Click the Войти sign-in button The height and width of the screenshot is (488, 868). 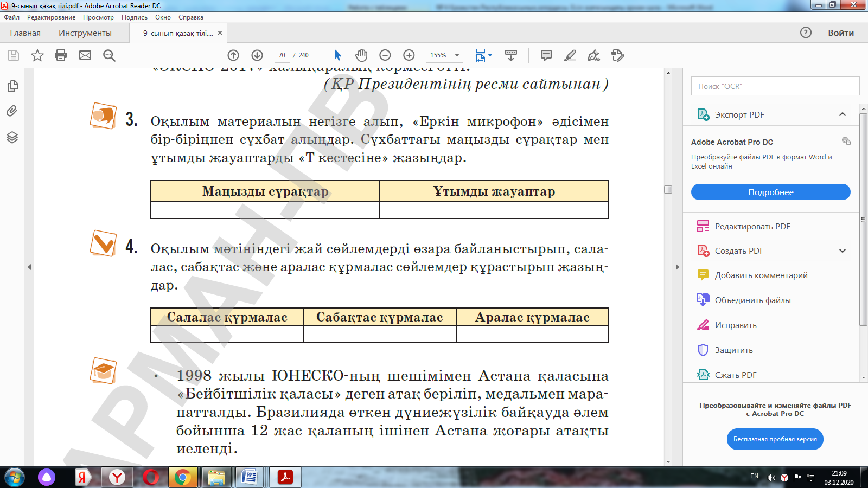point(840,33)
